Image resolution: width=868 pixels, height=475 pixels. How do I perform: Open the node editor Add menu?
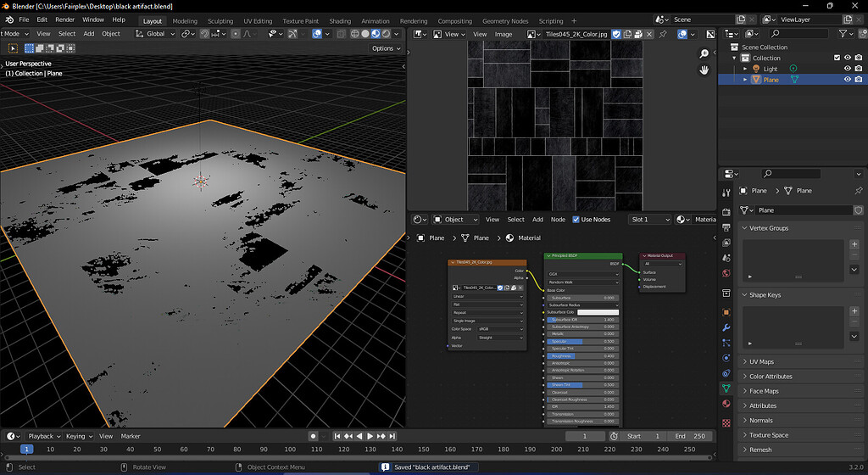pos(537,220)
